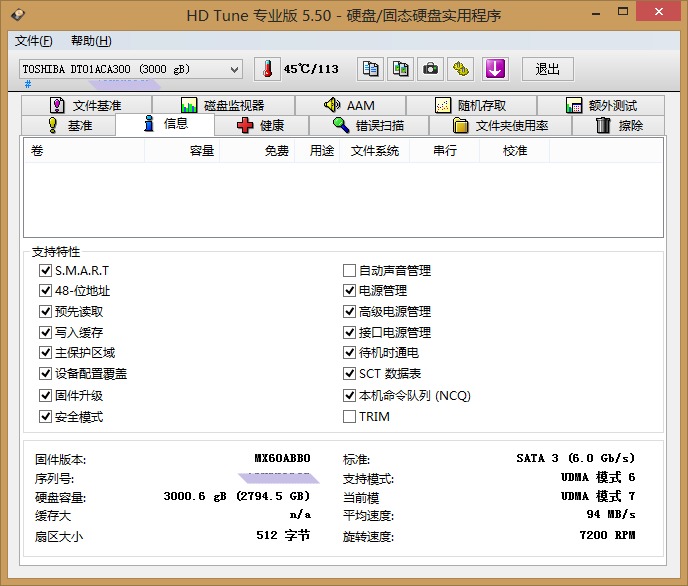Minimize the HD Tune window

click(x=595, y=12)
